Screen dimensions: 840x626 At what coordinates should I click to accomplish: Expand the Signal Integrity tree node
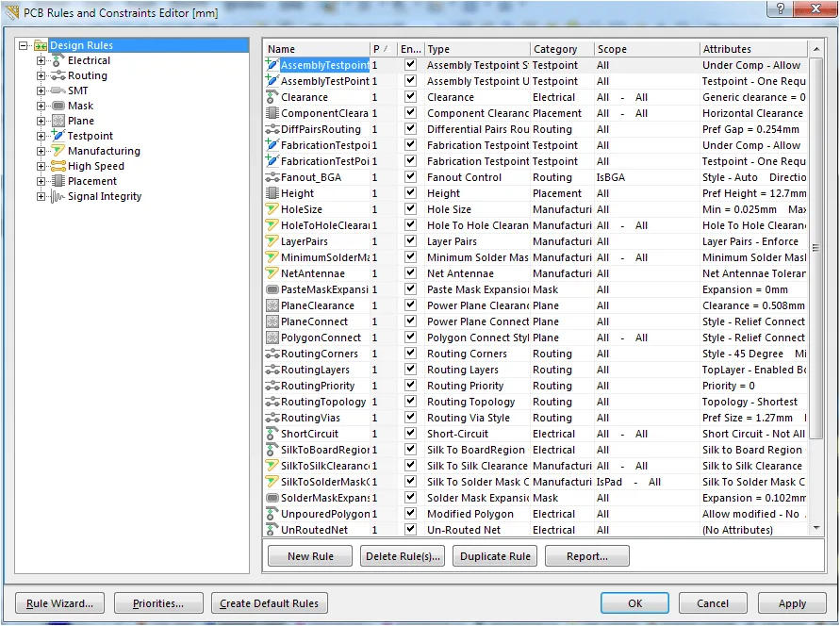click(x=41, y=196)
